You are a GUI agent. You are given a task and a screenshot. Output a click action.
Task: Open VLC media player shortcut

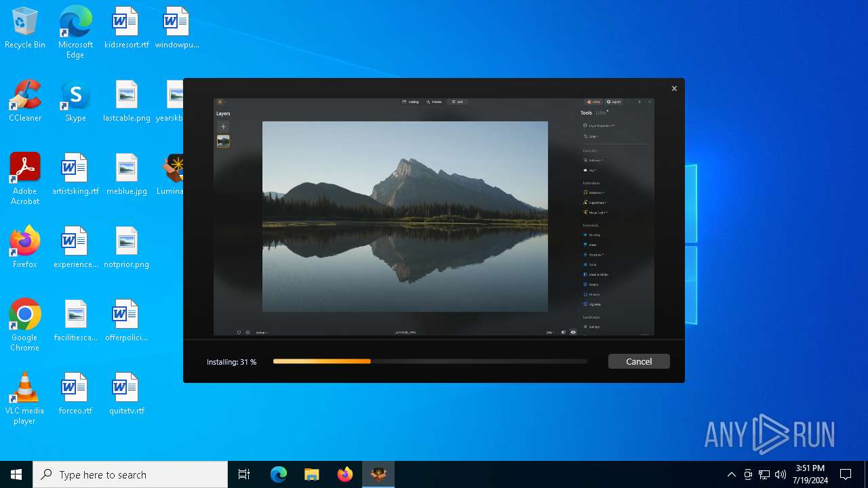tap(25, 399)
